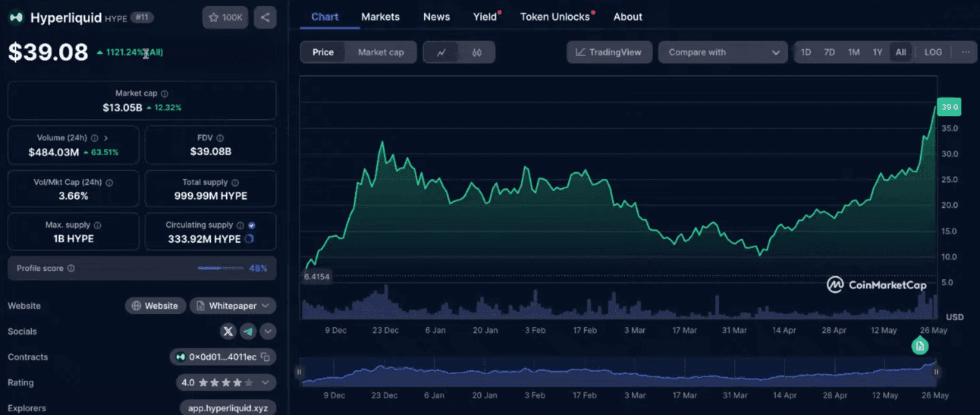Click the left handle of range navigator
980x415 pixels.
tap(299, 372)
